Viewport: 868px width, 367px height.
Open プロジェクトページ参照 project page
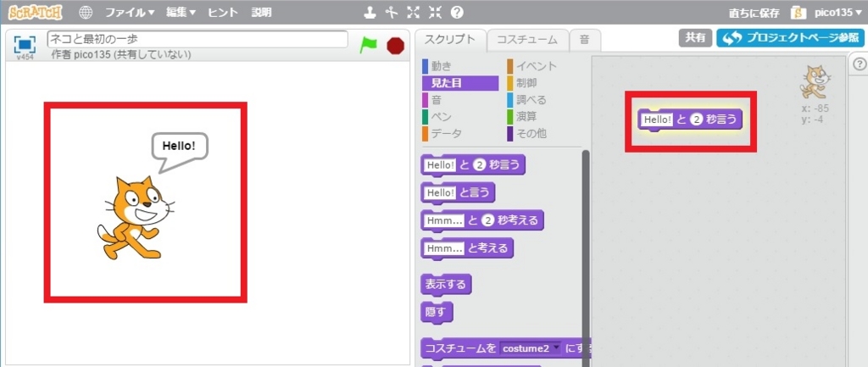point(790,37)
